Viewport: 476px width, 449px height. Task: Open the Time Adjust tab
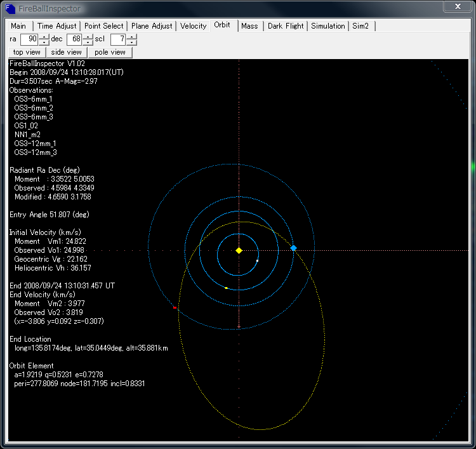click(56, 26)
